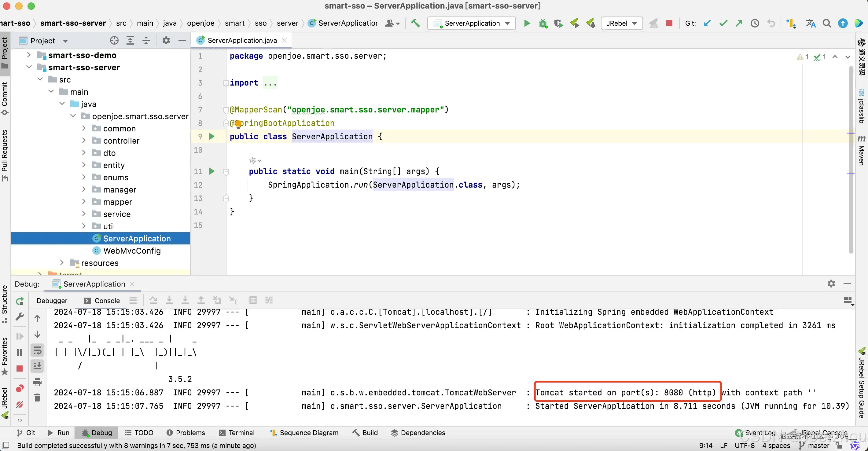Image resolution: width=868 pixels, height=451 pixels.
Task: Rerun ServerApplication in the Debug panel
Action: click(20, 301)
